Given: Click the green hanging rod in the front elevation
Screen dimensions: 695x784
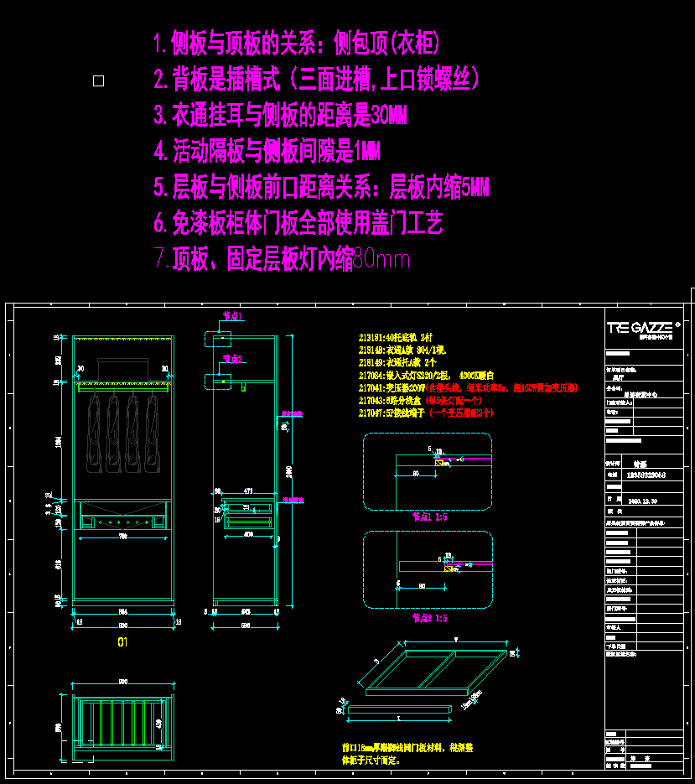Looking at the screenshot, I should (123, 388).
